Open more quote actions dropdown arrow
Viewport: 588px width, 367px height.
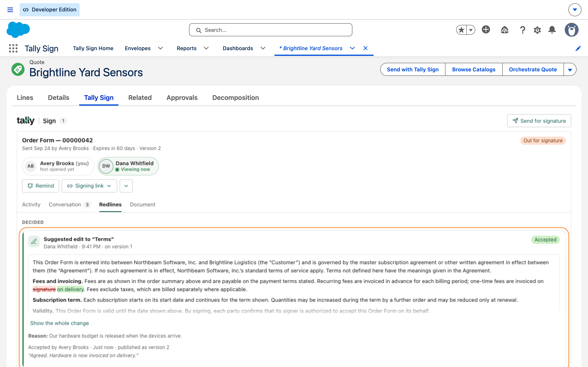point(570,69)
